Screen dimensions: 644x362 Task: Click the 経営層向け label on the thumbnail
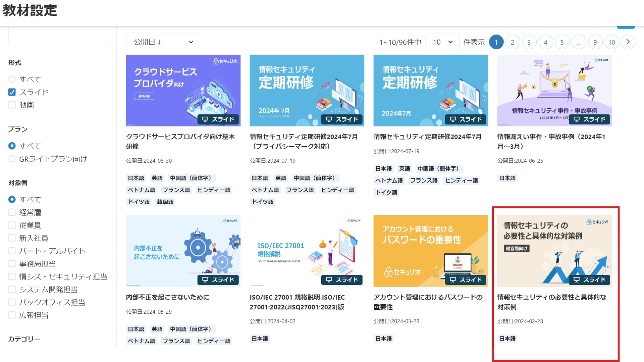[517, 249]
